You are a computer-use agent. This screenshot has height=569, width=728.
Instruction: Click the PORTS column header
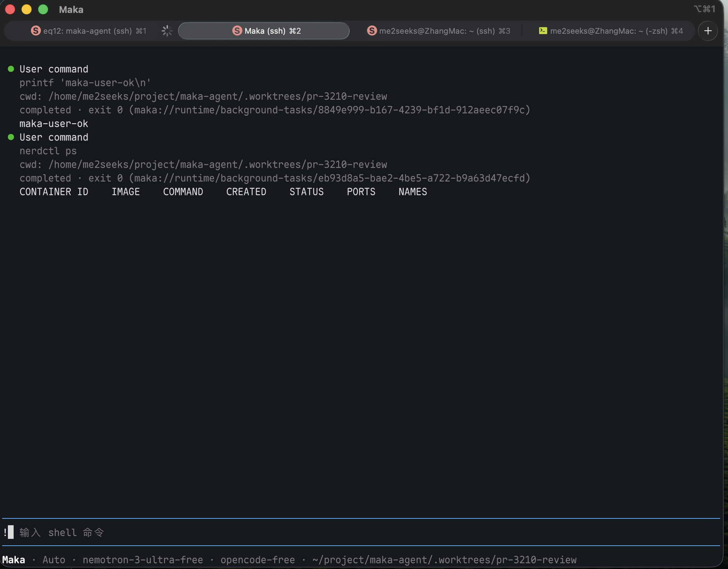tap(361, 192)
